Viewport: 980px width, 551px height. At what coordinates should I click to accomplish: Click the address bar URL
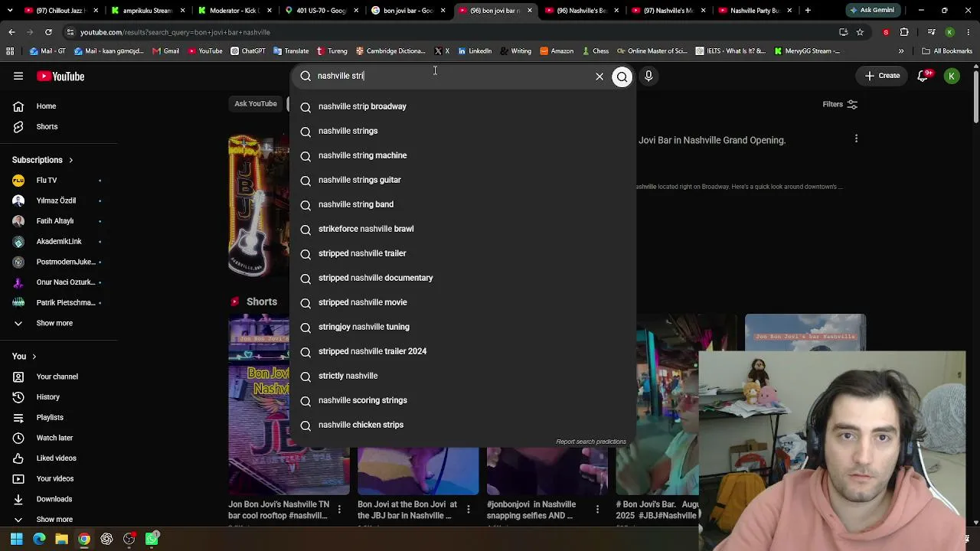click(175, 32)
